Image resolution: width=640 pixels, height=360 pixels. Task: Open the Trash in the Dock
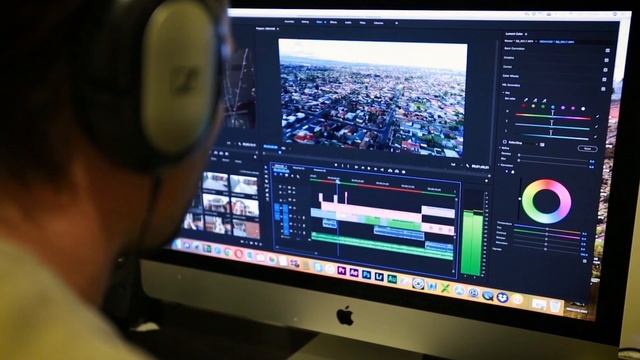tap(556, 306)
